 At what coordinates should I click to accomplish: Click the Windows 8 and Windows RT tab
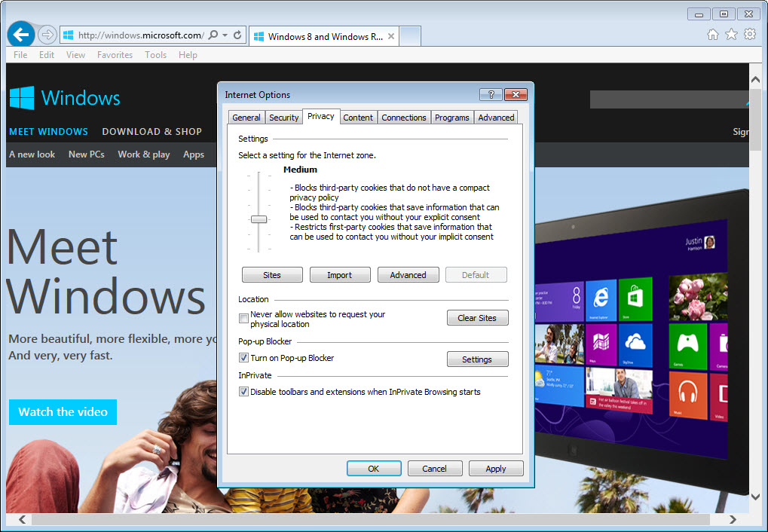(324, 36)
